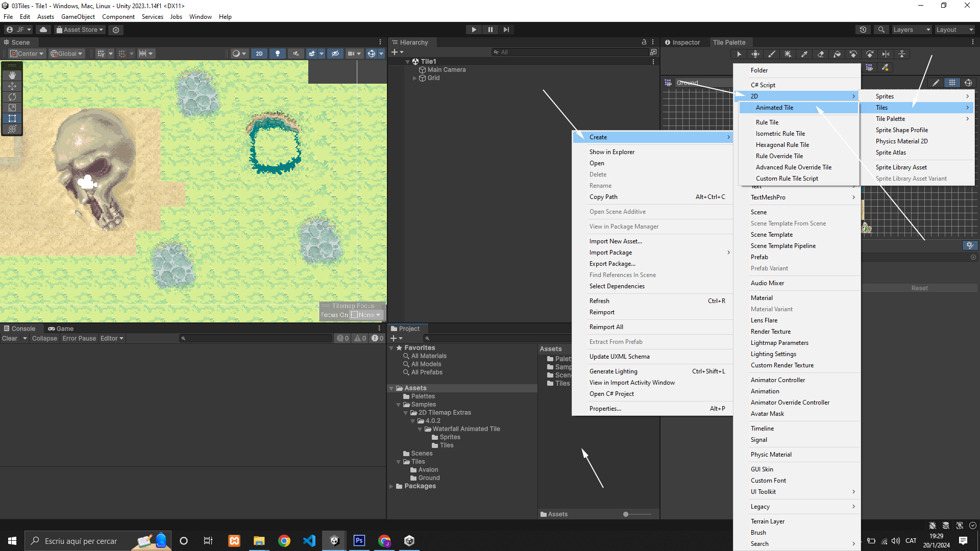
Task: Click the flip horizontally tile tool
Action: tap(886, 54)
